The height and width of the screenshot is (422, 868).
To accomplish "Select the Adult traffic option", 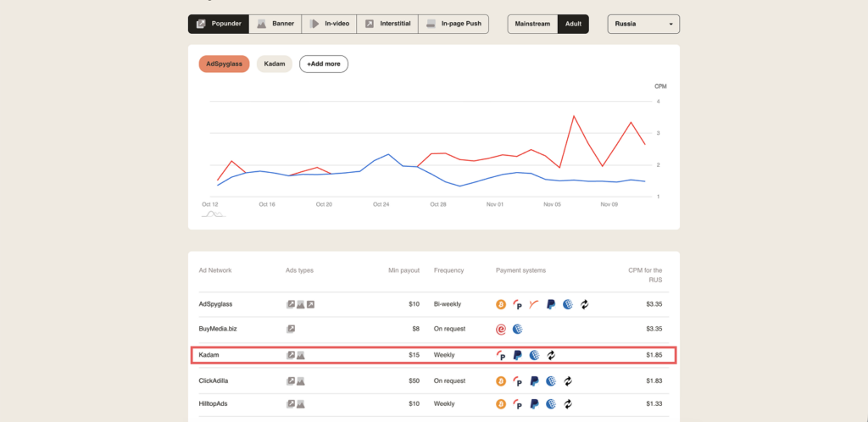I will [573, 24].
